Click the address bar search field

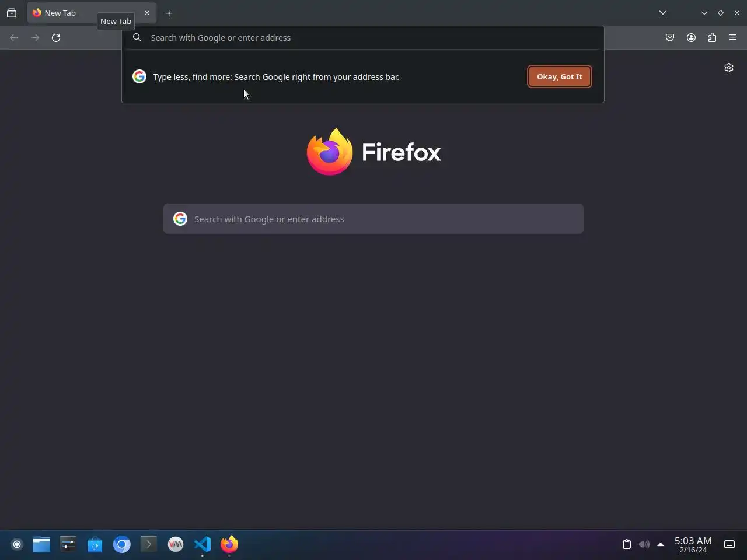(x=363, y=38)
